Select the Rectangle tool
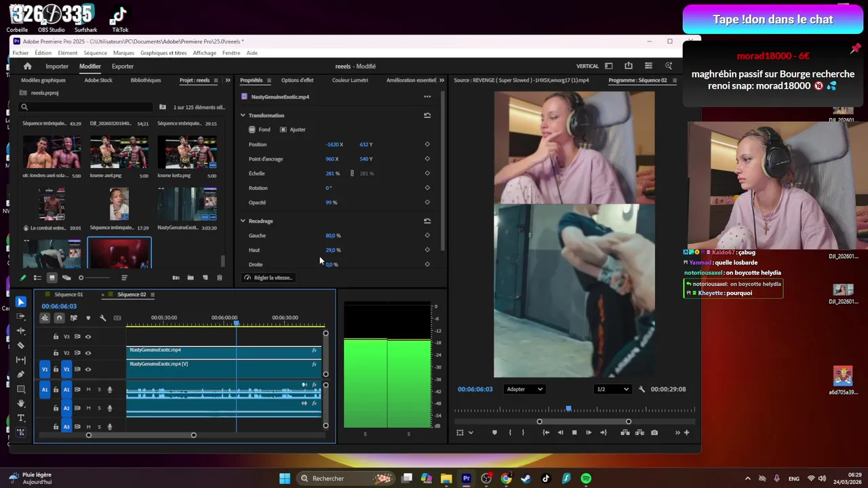This screenshot has width=868, height=488. pos(21,389)
